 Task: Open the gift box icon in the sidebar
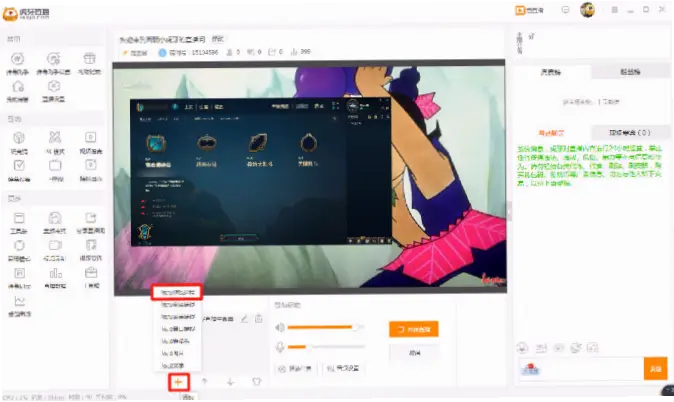coord(89,58)
